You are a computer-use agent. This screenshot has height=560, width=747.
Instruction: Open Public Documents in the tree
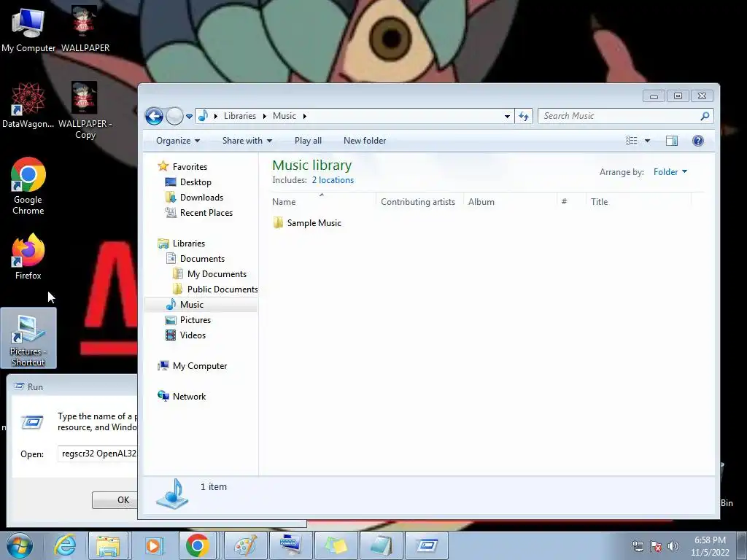[215, 289]
